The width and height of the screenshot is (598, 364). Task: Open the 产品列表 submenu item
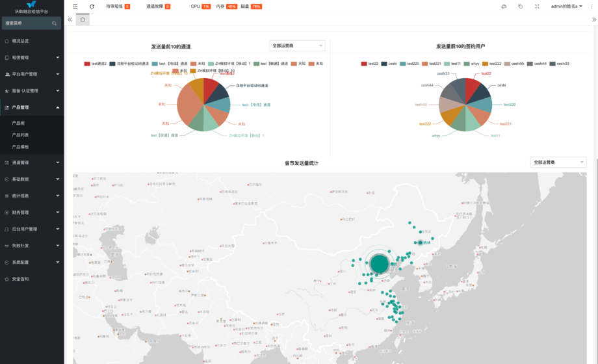[x=32, y=135]
